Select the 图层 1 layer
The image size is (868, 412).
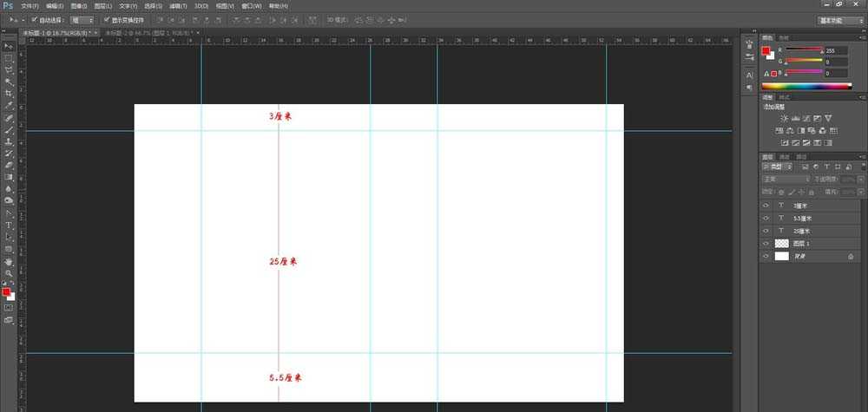point(803,244)
